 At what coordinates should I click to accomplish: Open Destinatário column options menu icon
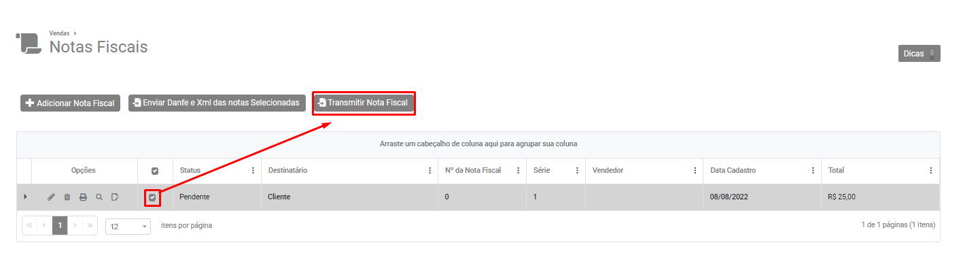430,171
